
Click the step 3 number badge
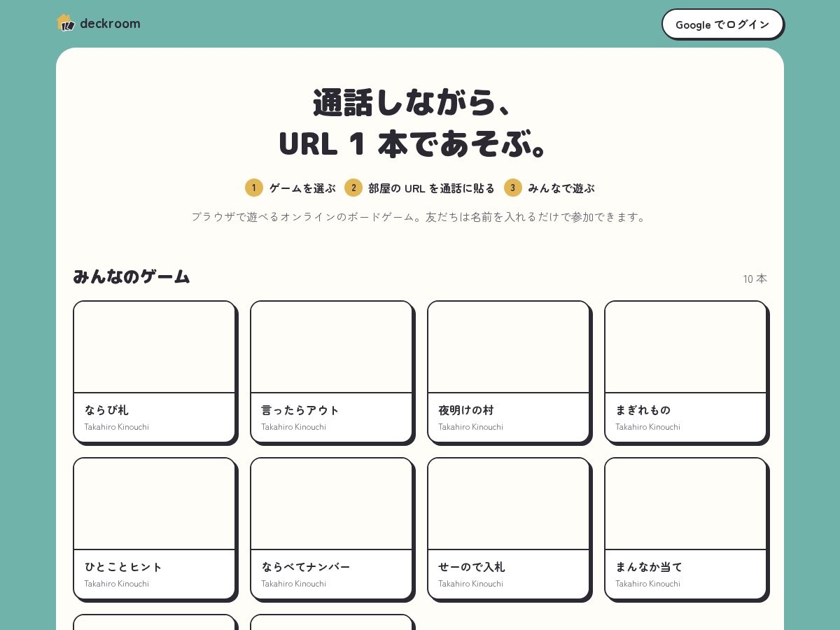coord(512,188)
